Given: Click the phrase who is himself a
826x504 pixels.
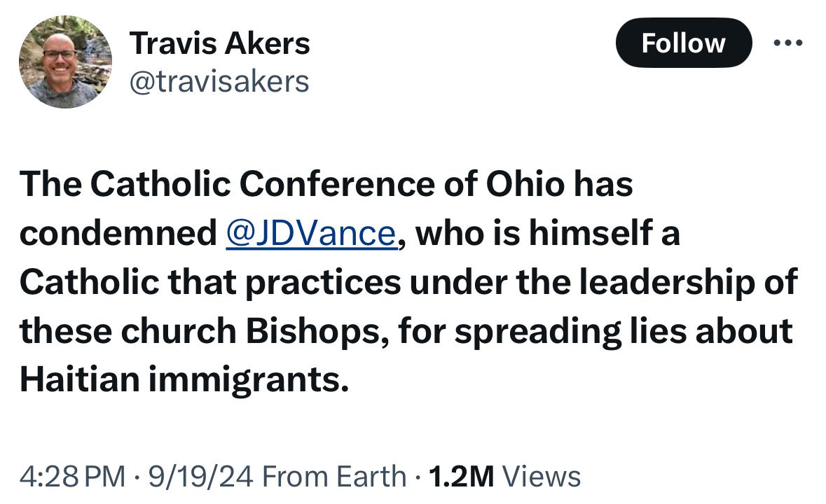Looking at the screenshot, I should [x=548, y=233].
